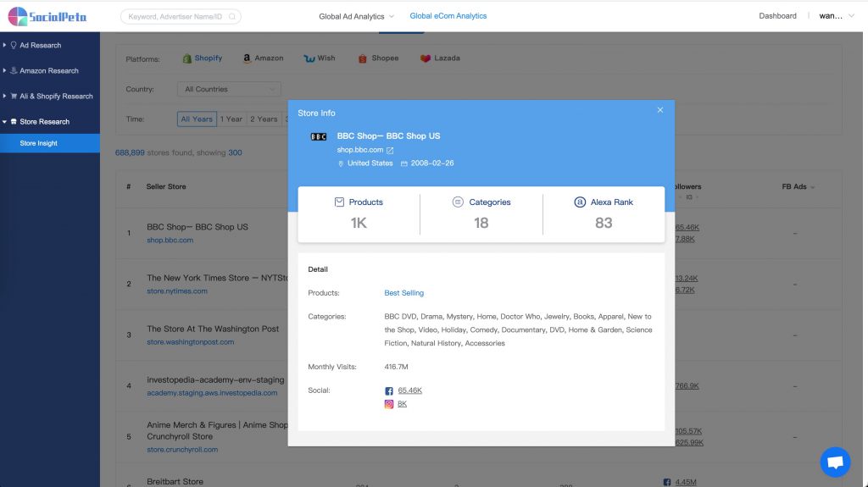Select the Wish platform icon
The height and width of the screenshot is (487, 868).
pyautogui.click(x=309, y=58)
